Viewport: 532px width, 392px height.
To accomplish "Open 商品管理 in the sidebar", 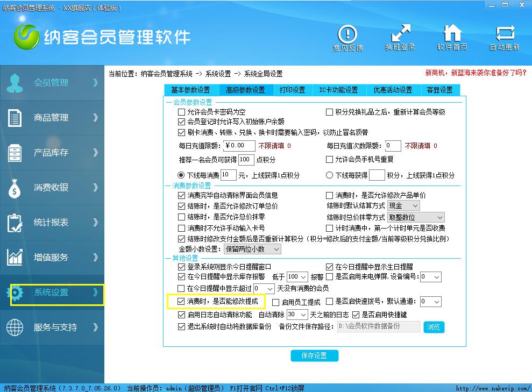I will tap(52, 118).
